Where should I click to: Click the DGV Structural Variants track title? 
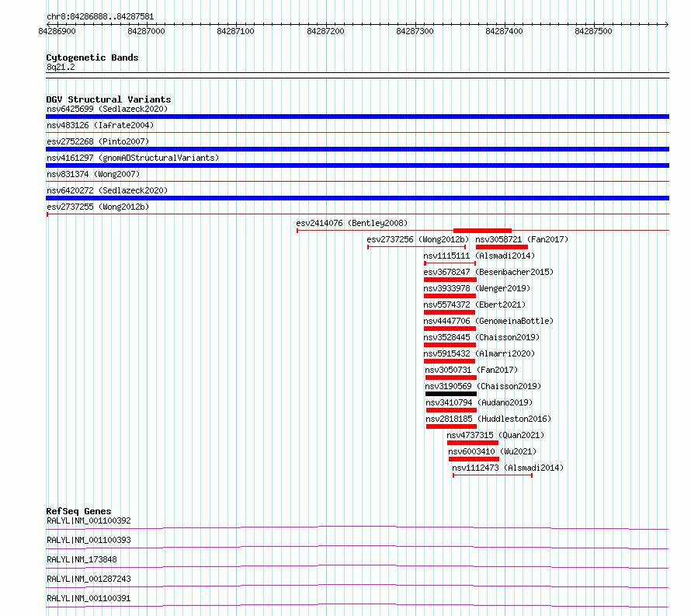tap(109, 99)
